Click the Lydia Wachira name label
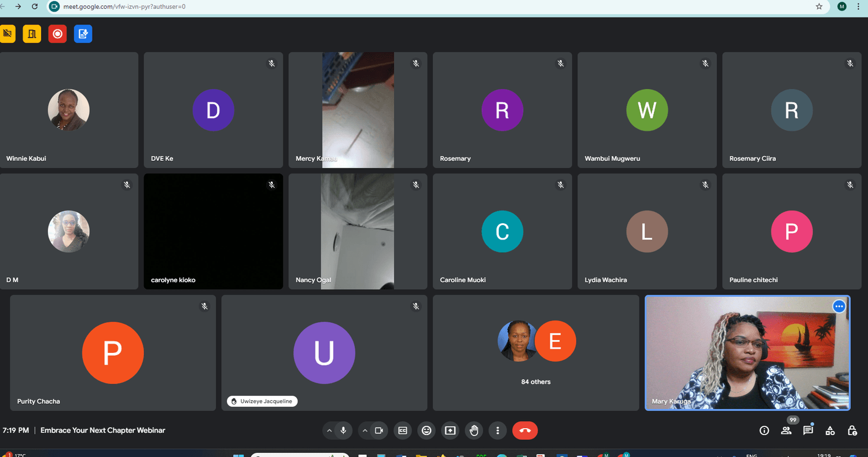868x457 pixels. pyautogui.click(x=606, y=280)
